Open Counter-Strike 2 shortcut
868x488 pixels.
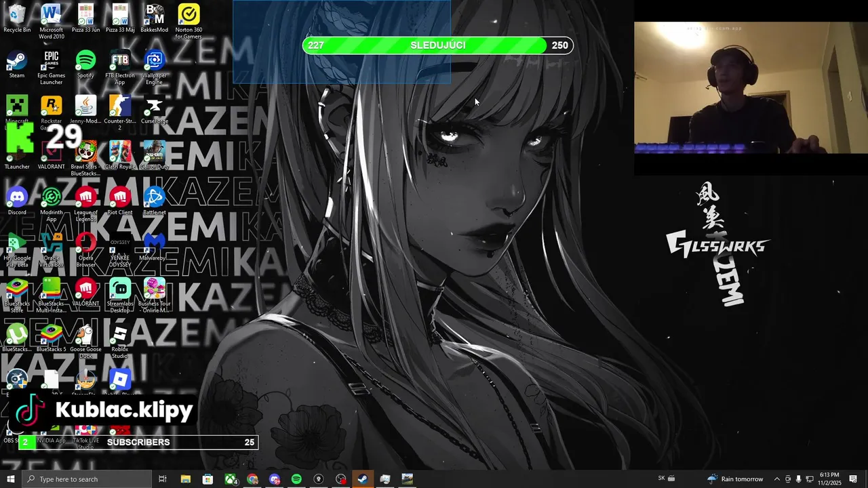point(120,113)
